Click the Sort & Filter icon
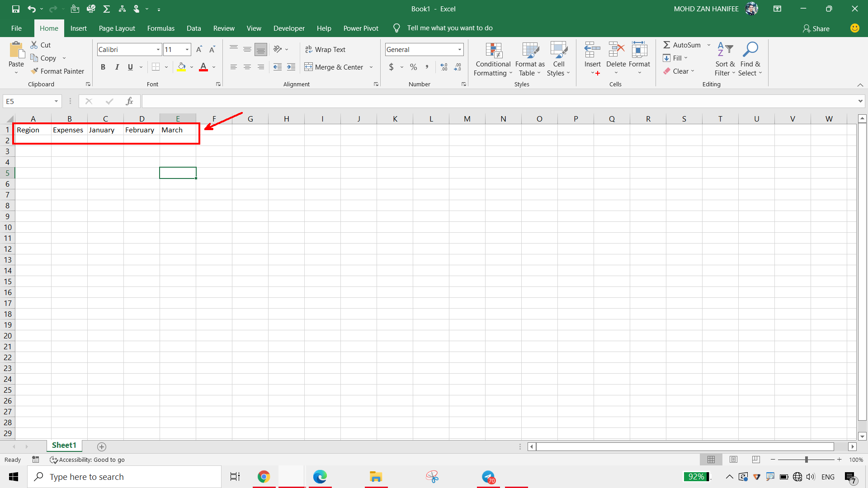Viewport: 868px width, 488px height. tap(724, 59)
